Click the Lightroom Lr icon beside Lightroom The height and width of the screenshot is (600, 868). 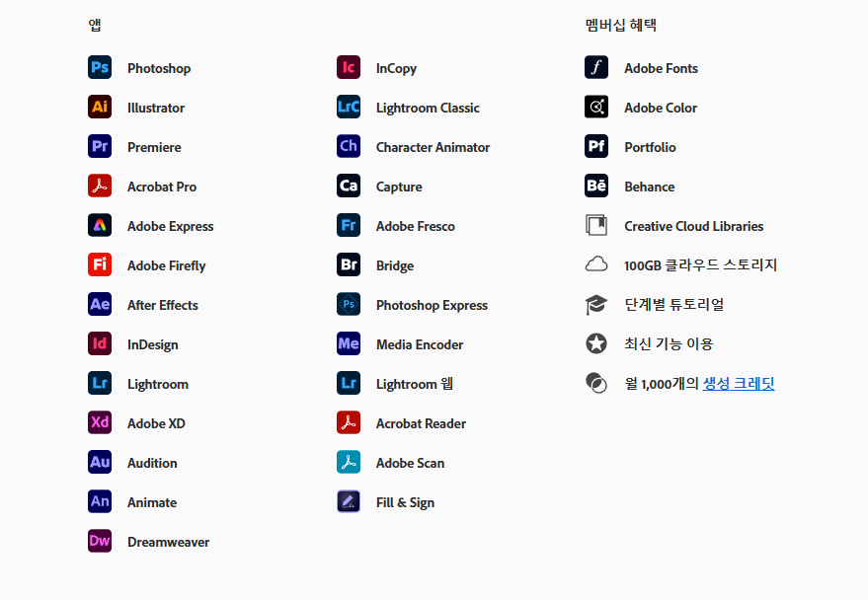pos(100,383)
